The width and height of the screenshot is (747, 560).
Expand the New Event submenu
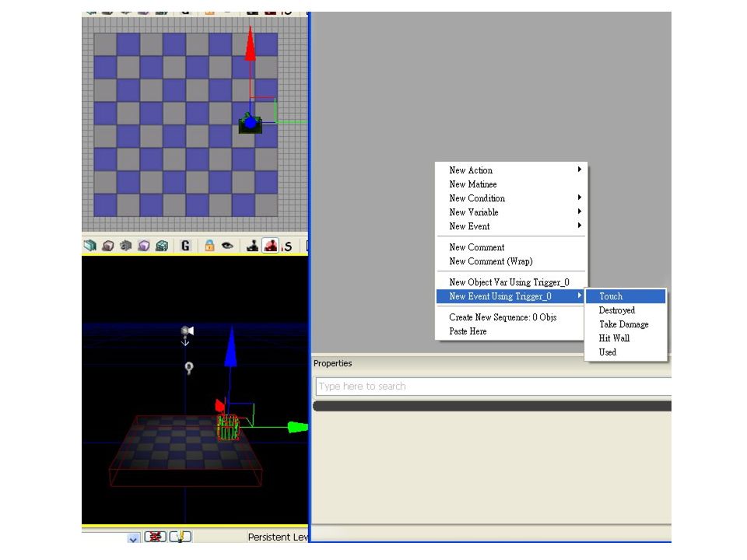pyautogui.click(x=512, y=226)
